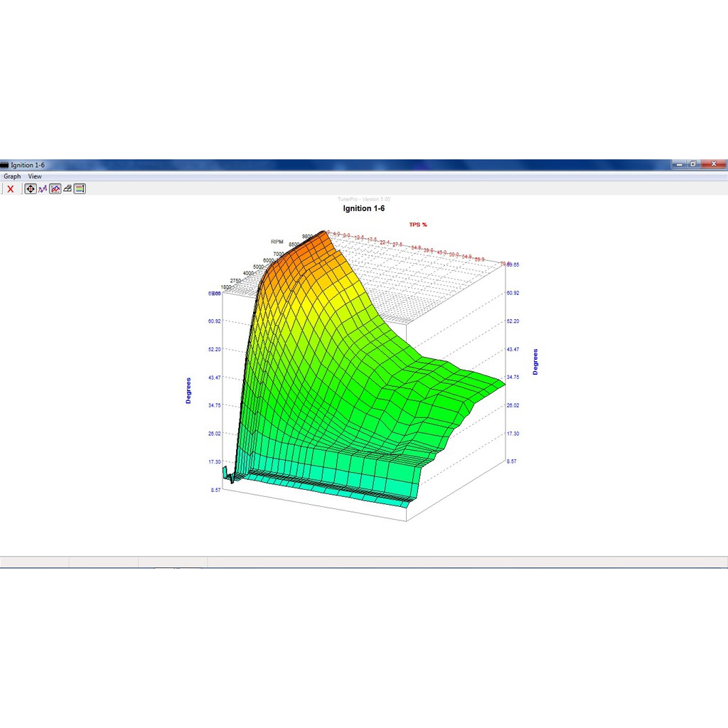The width and height of the screenshot is (728, 728).
Task: Click the left Degrees axis label
Action: point(188,390)
